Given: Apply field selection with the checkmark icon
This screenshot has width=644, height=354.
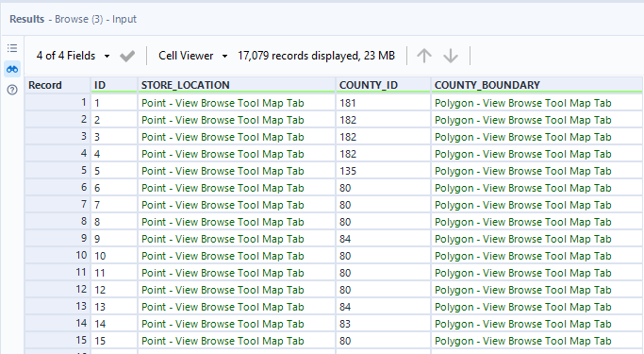Looking at the screenshot, I should pyautogui.click(x=127, y=56).
